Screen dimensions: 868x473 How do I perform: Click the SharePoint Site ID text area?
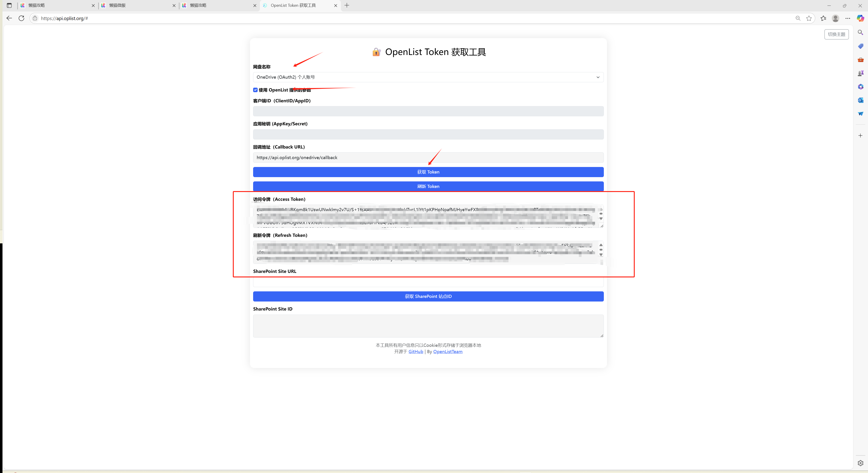(x=428, y=326)
